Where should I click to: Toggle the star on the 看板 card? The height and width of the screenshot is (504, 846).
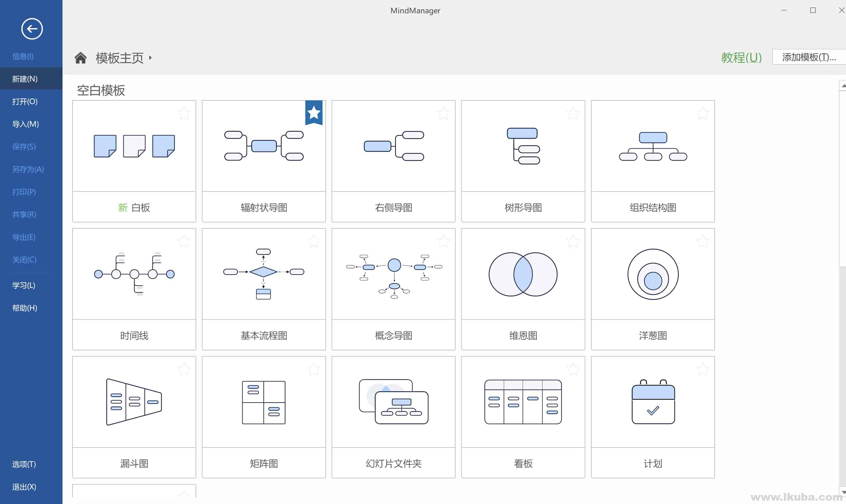coord(573,369)
